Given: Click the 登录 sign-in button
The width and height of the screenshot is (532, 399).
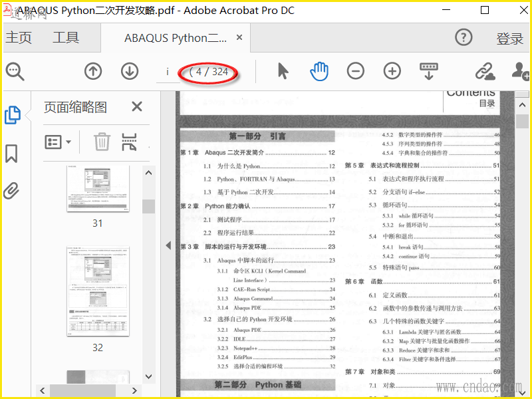Looking at the screenshot, I should [x=509, y=39].
